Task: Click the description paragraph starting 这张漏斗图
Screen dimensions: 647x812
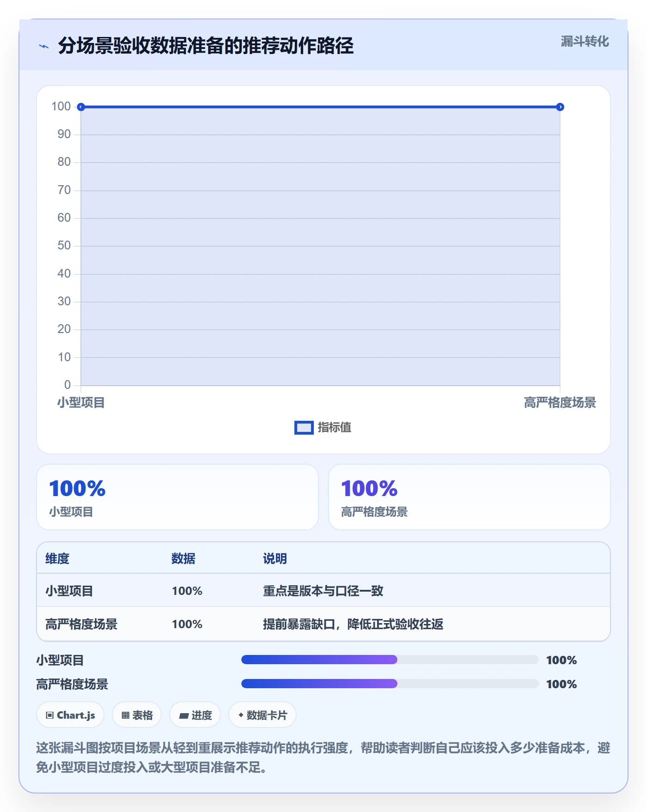Action: point(323,757)
